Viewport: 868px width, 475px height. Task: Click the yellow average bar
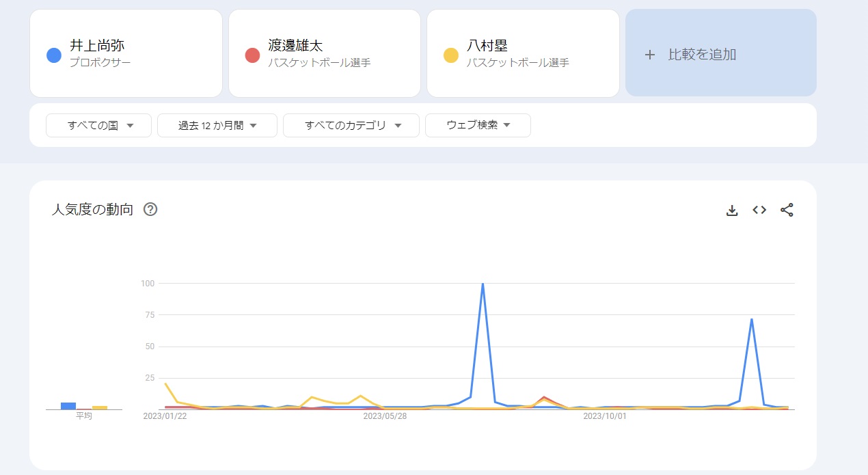(x=100, y=407)
